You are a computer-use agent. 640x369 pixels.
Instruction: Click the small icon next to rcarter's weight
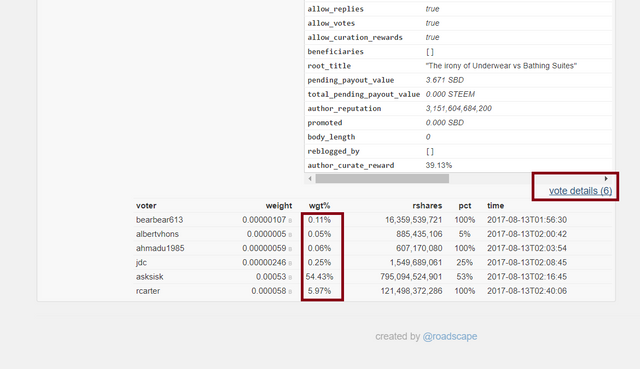pyautogui.click(x=290, y=292)
